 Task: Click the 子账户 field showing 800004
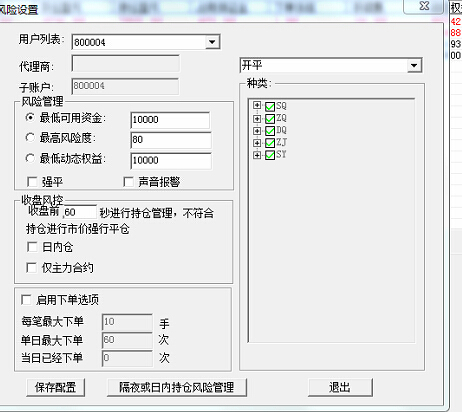125,86
